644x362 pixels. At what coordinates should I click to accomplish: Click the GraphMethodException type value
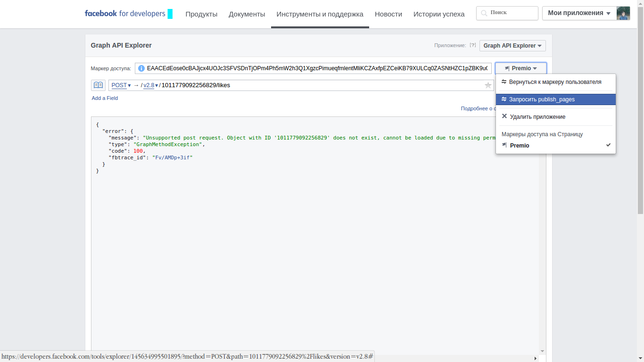coord(168,144)
